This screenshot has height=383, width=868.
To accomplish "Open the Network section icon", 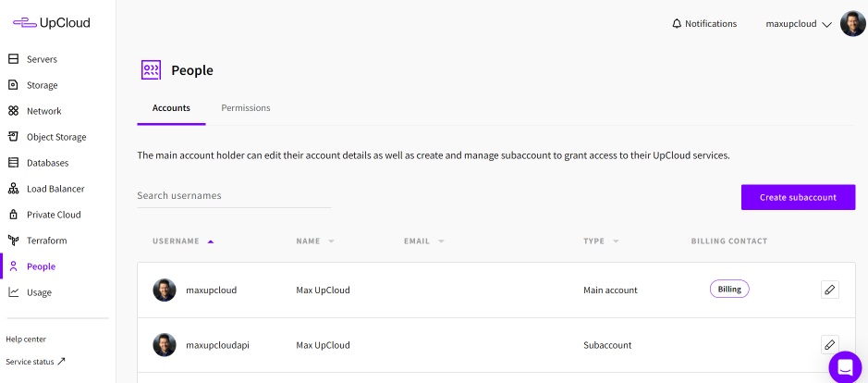I will (13, 111).
